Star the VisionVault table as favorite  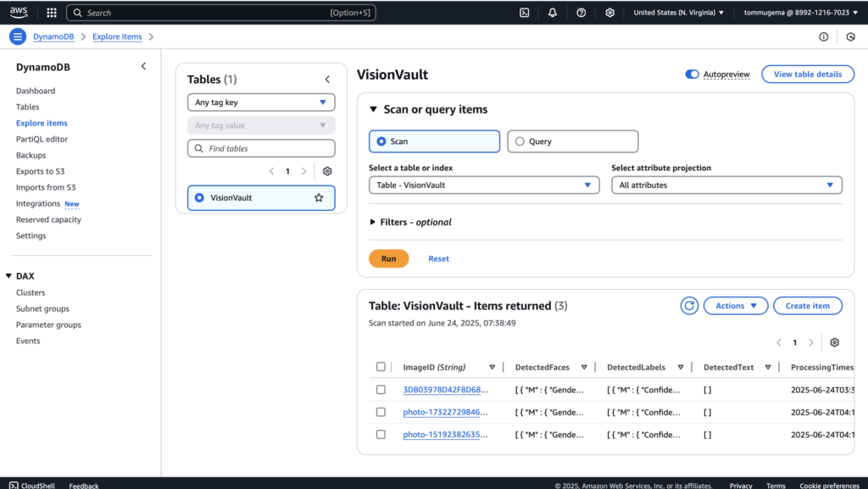[x=319, y=197]
